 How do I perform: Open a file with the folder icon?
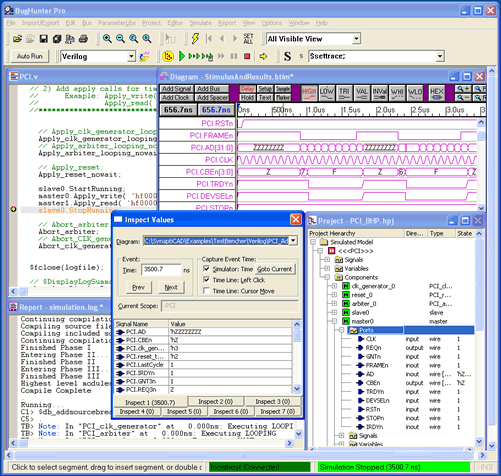tap(17, 39)
